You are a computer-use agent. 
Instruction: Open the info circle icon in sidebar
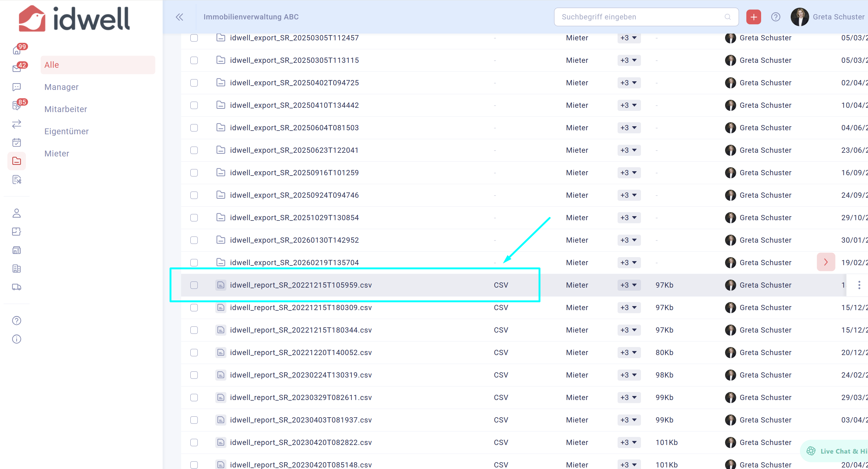[17, 339]
